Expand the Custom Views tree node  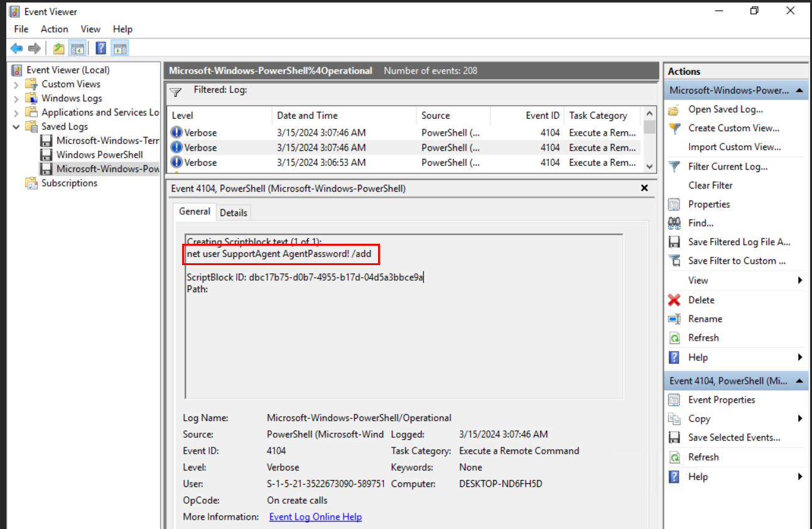[x=16, y=84]
